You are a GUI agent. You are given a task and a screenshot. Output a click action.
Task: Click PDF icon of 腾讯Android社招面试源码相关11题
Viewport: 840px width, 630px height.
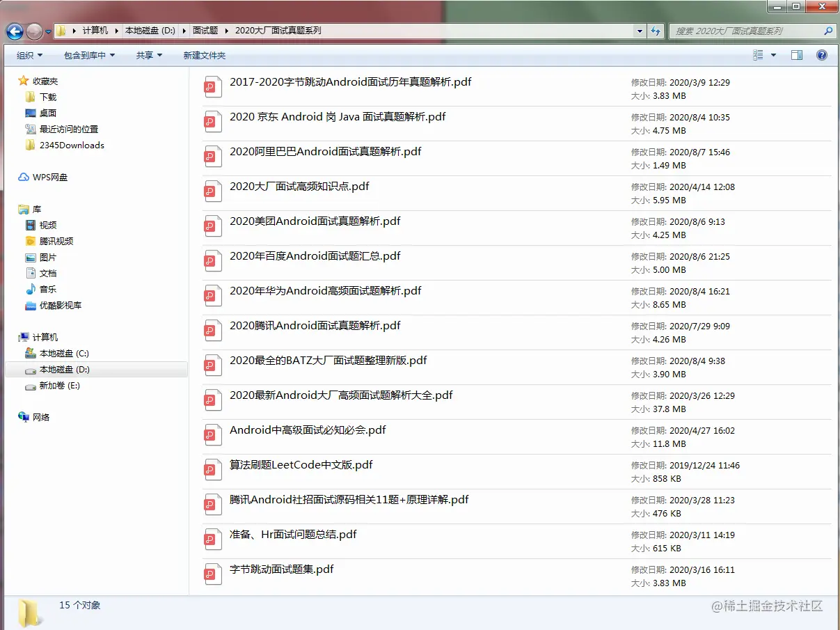coord(212,505)
